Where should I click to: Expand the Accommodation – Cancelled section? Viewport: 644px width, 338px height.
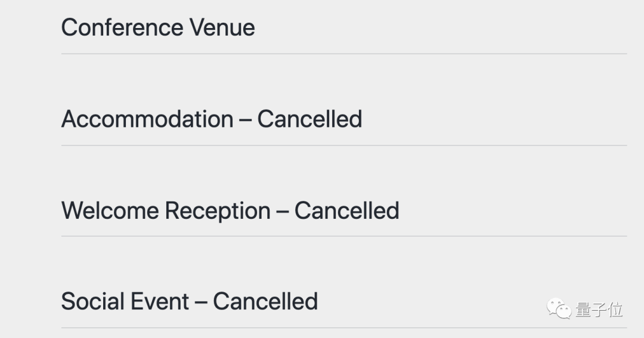211,119
